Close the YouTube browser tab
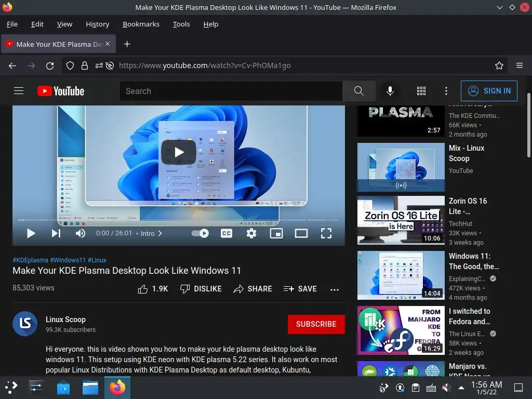The image size is (532, 399). (108, 44)
